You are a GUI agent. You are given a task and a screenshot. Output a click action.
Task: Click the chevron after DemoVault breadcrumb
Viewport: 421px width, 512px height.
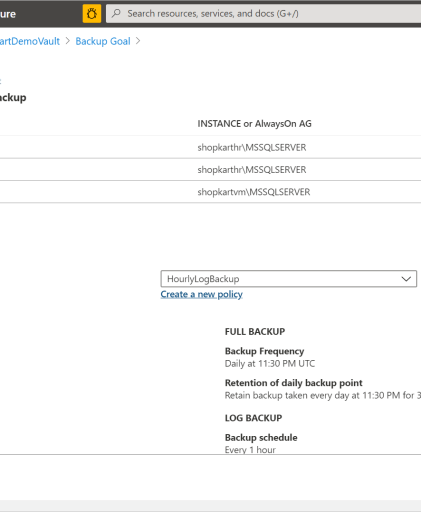click(68, 41)
